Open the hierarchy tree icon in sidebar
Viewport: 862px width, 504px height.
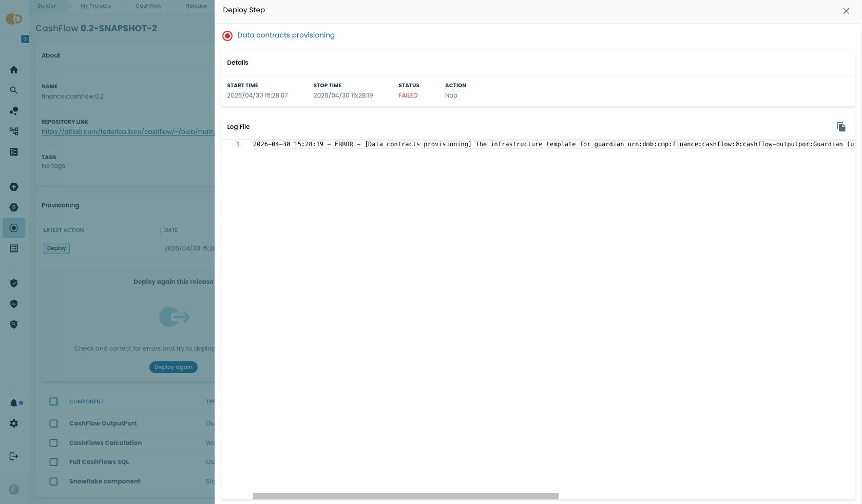click(x=14, y=131)
